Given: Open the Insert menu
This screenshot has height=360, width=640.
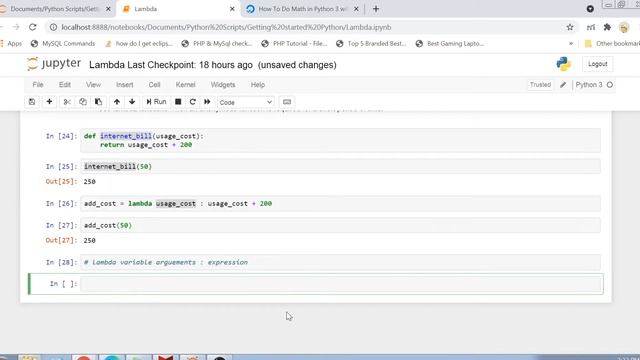Looking at the screenshot, I should pos(124,84).
